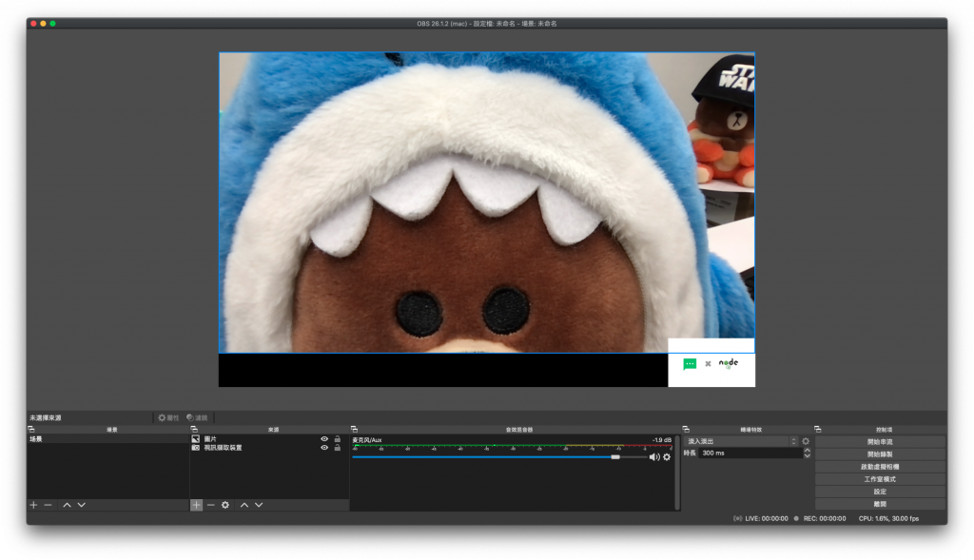Select the 視訊擷取裝置 source row
This screenshot has height=560, width=974.
click(268, 448)
